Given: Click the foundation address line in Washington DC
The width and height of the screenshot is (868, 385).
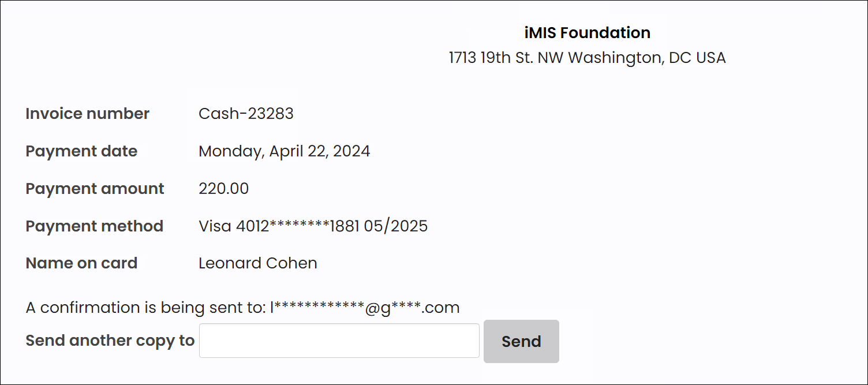Looking at the screenshot, I should tap(587, 57).
